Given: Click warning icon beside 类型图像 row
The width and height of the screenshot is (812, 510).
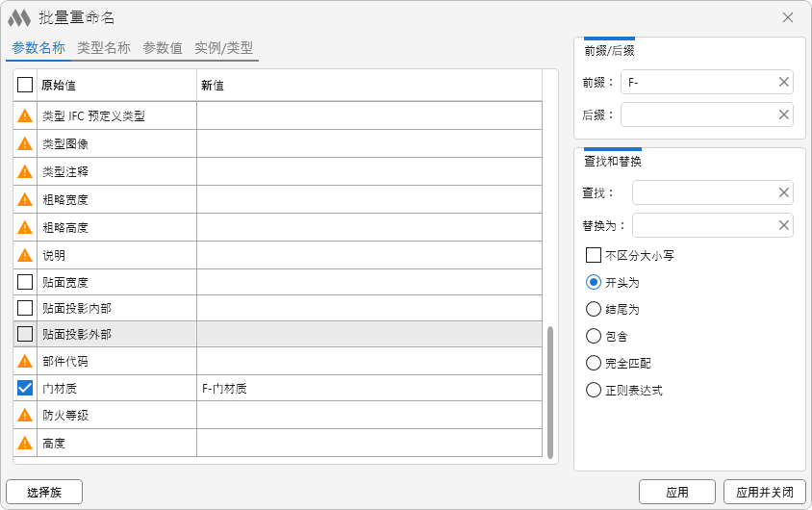Looking at the screenshot, I should pyautogui.click(x=25, y=144).
